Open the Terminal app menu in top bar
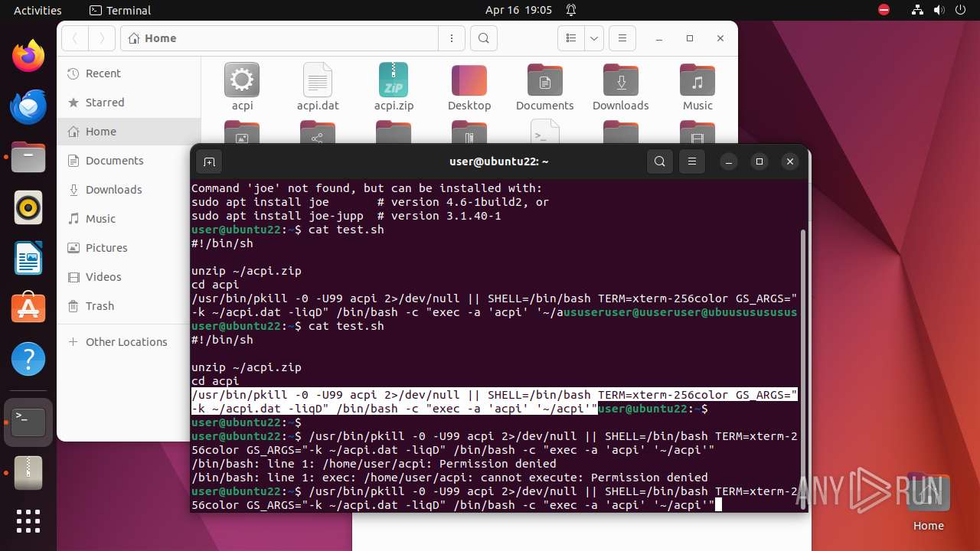This screenshot has width=980, height=551. pyautogui.click(x=120, y=11)
